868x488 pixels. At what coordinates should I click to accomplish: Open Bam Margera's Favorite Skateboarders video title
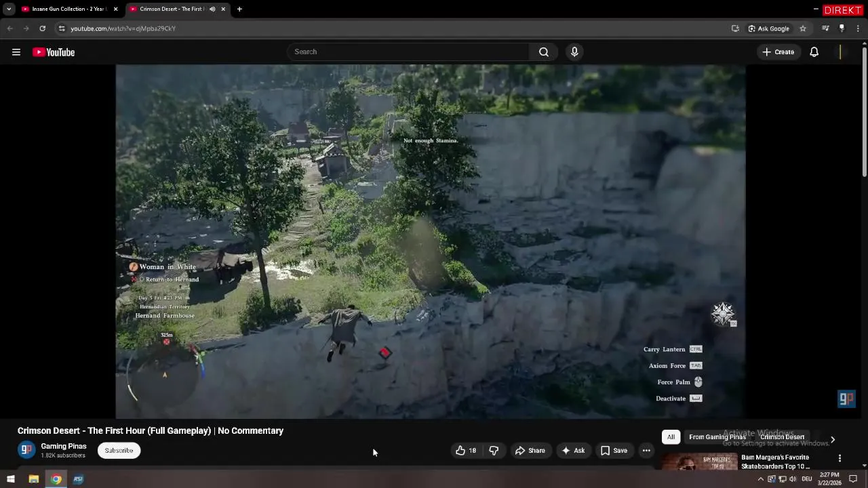pos(775,462)
